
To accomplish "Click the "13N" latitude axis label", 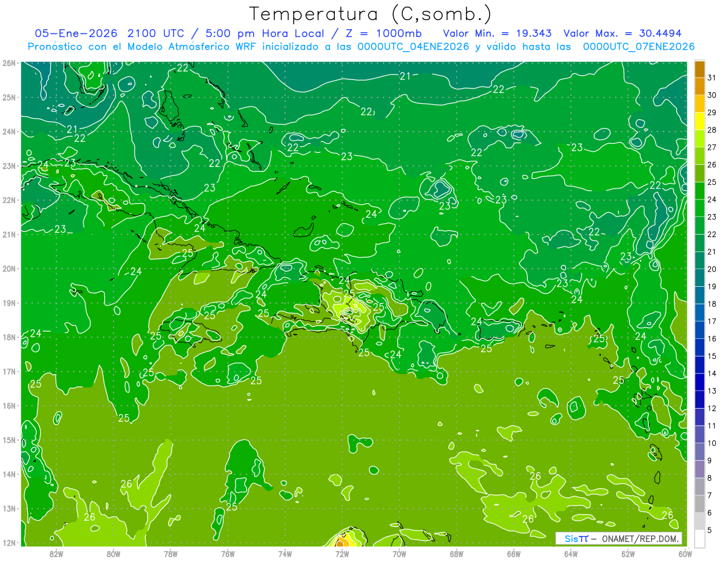I will [9, 509].
